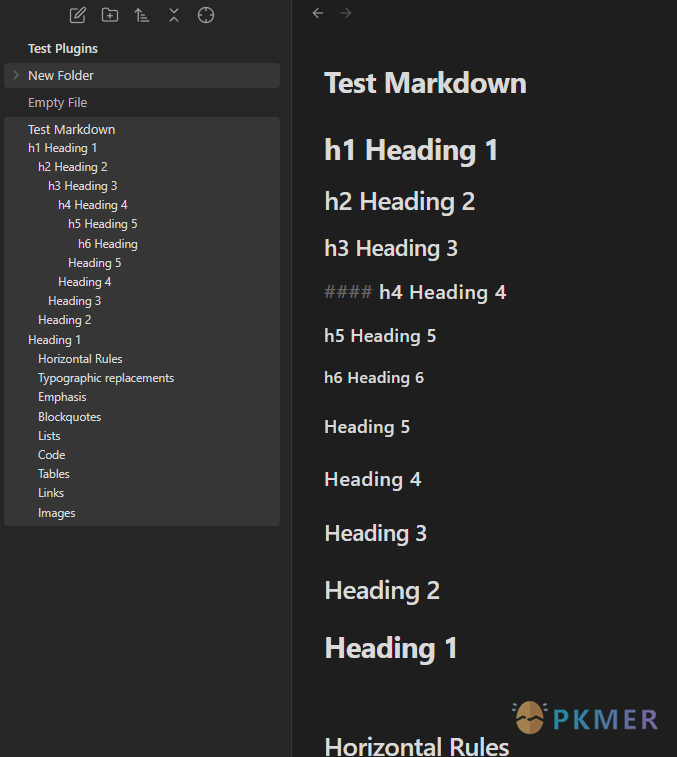Click the New folder icon

(110, 15)
